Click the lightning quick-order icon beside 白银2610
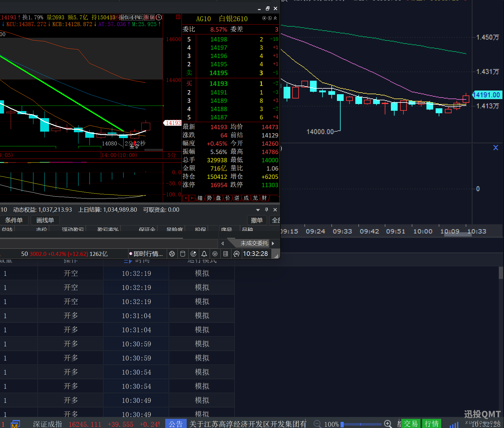Viewport: 504px width, 428px height. (x=270, y=18)
